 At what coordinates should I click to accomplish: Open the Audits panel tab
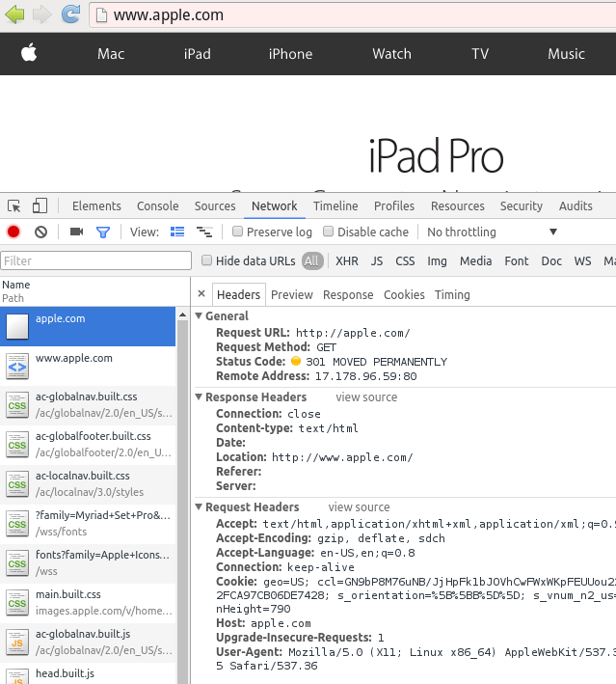(576, 205)
